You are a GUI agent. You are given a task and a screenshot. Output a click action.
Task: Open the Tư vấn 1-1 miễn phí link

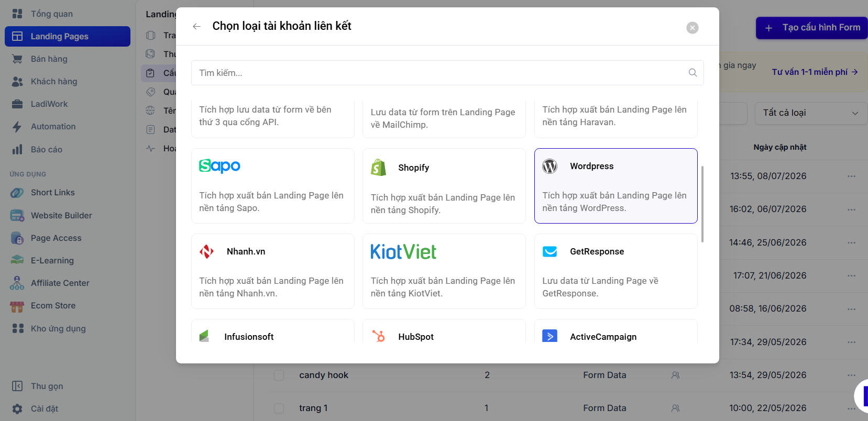[x=815, y=72]
